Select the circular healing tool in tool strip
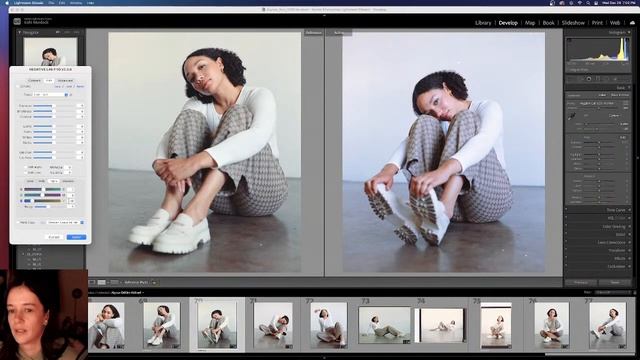Screen dimensions: 640x360 [x=589, y=79]
